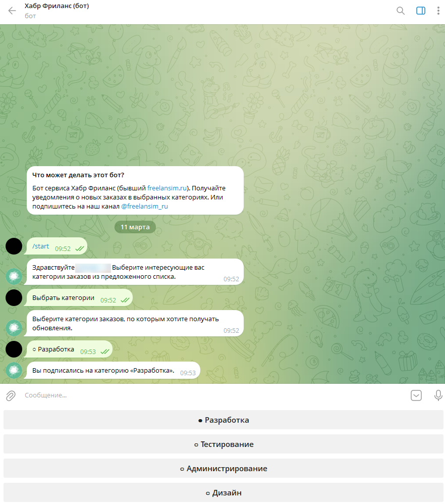Click the /start command in message
Screen dimensions: 445x504
tap(41, 246)
